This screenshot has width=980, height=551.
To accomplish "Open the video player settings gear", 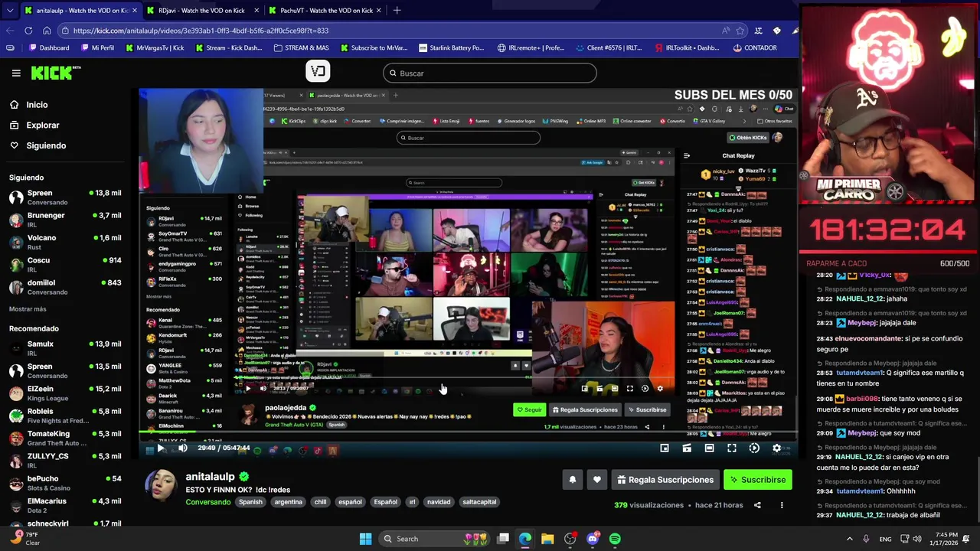I will 776,448.
